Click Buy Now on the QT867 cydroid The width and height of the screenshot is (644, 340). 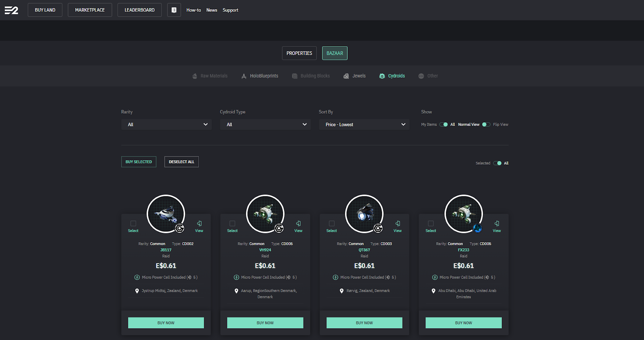(x=364, y=323)
